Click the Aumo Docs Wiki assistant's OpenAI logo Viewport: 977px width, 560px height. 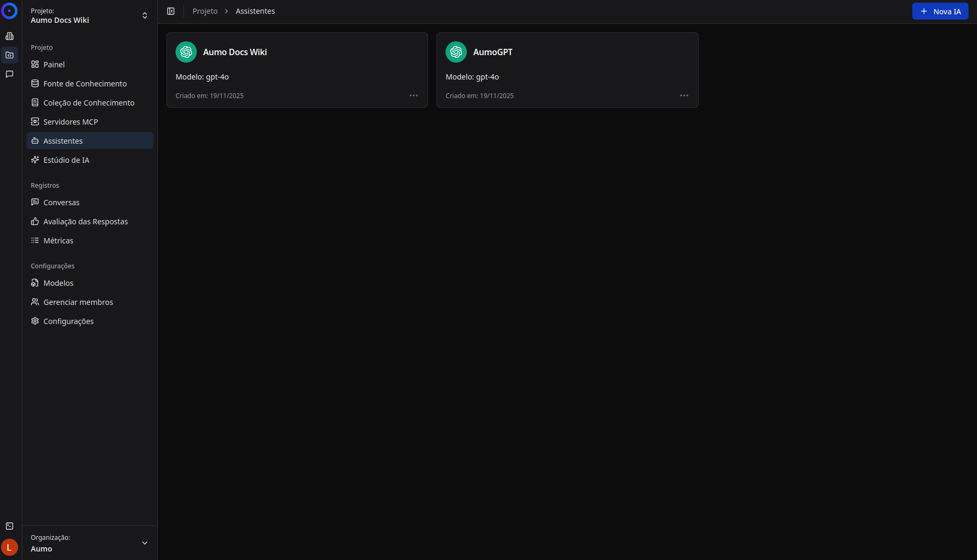tap(186, 52)
